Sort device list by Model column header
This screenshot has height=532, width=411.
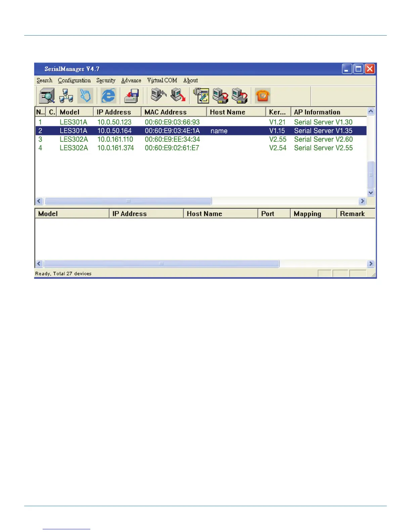tap(75, 112)
